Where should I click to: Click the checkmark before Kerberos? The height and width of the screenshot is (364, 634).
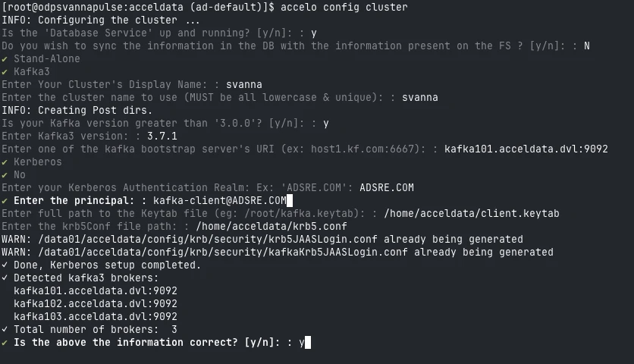tap(5, 162)
